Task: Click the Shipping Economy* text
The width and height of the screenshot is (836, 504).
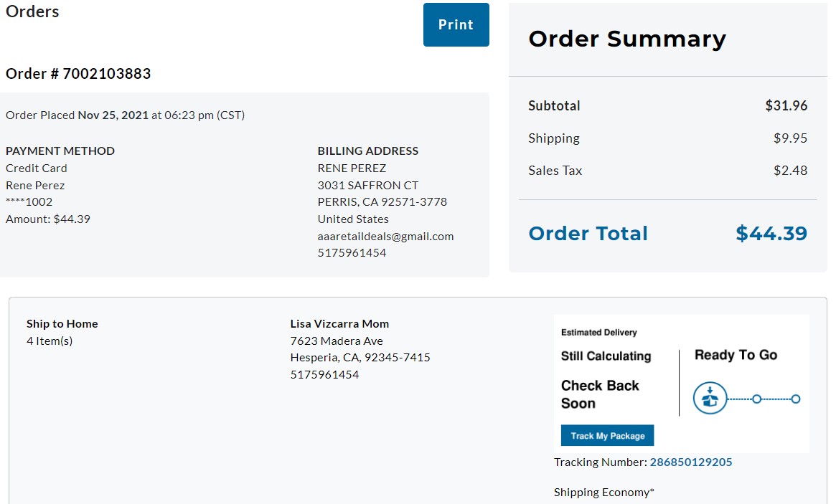Action: (x=604, y=493)
